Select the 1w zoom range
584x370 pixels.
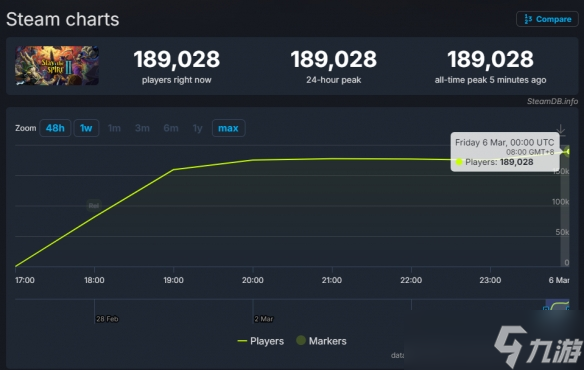coord(86,128)
